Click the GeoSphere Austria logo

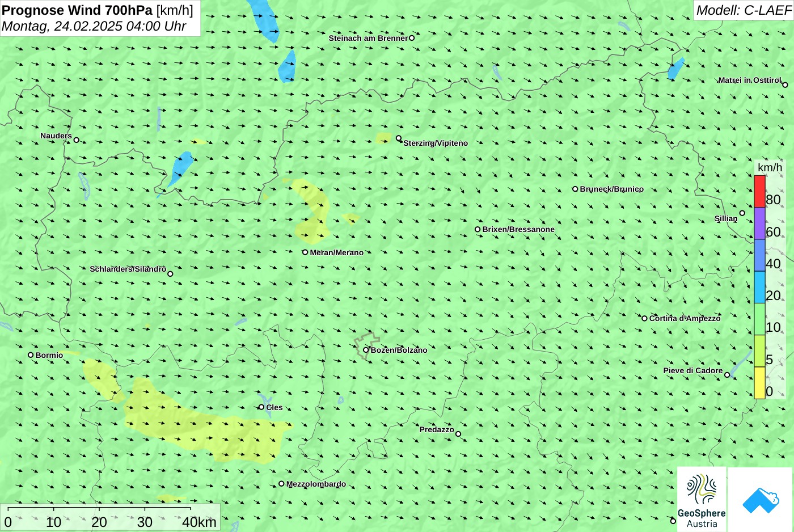click(702, 499)
